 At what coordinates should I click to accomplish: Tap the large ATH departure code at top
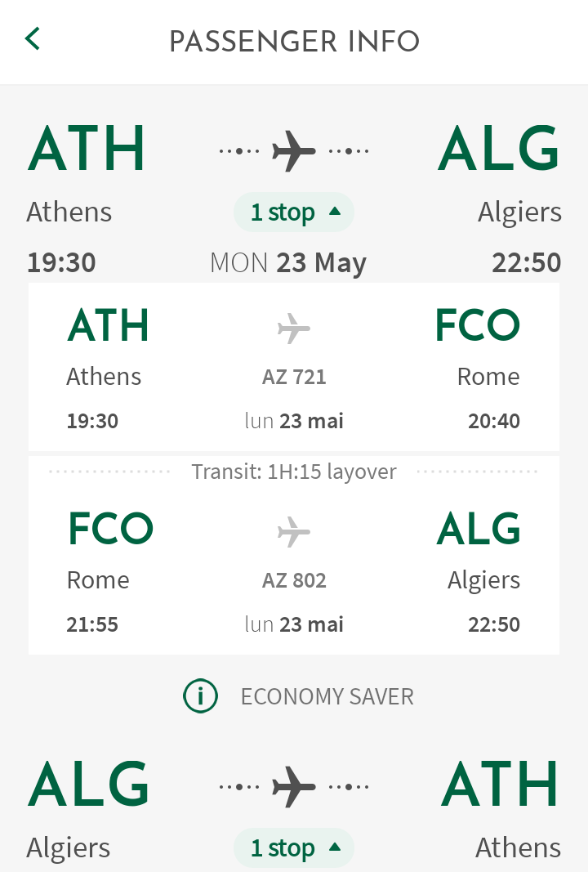coord(87,149)
